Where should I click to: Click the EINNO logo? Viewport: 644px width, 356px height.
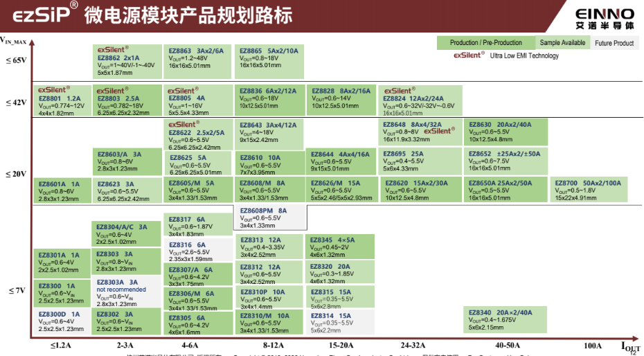[x=605, y=19]
